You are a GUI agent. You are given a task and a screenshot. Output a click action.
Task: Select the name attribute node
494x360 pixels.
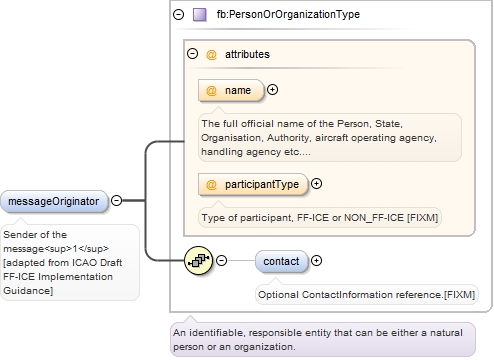coord(231,90)
